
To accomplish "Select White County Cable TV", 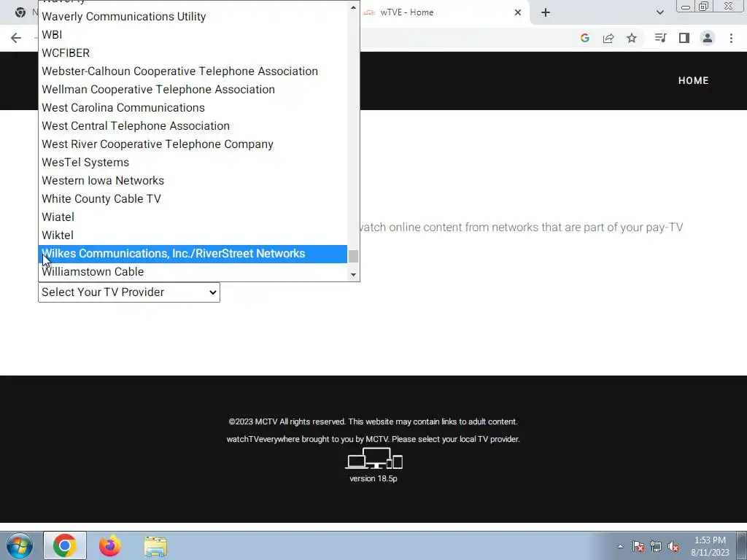I will (x=193, y=198).
